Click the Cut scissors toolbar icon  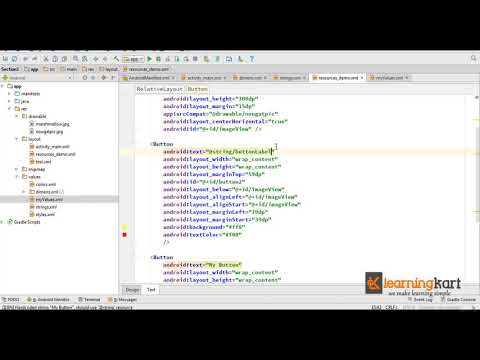coord(46,59)
